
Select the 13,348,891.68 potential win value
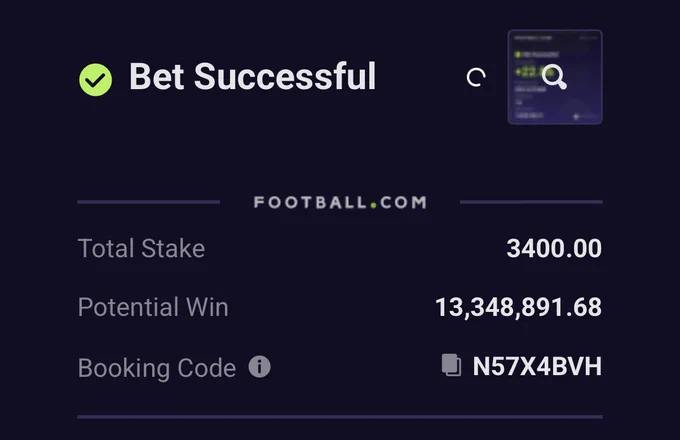click(x=518, y=307)
